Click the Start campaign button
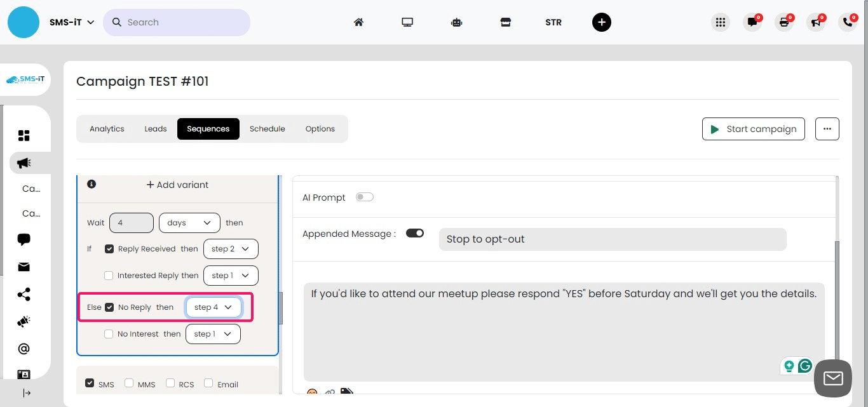868x407 pixels. click(754, 128)
